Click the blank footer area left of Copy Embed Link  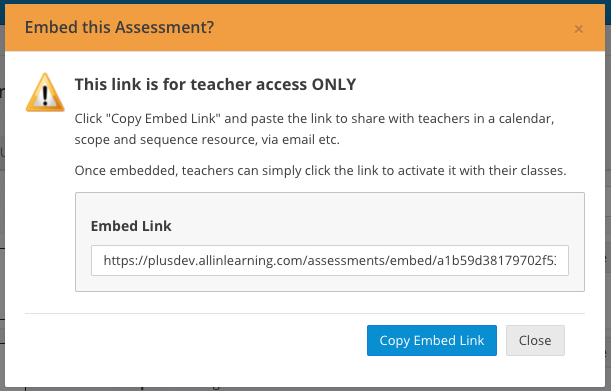click(x=195, y=340)
